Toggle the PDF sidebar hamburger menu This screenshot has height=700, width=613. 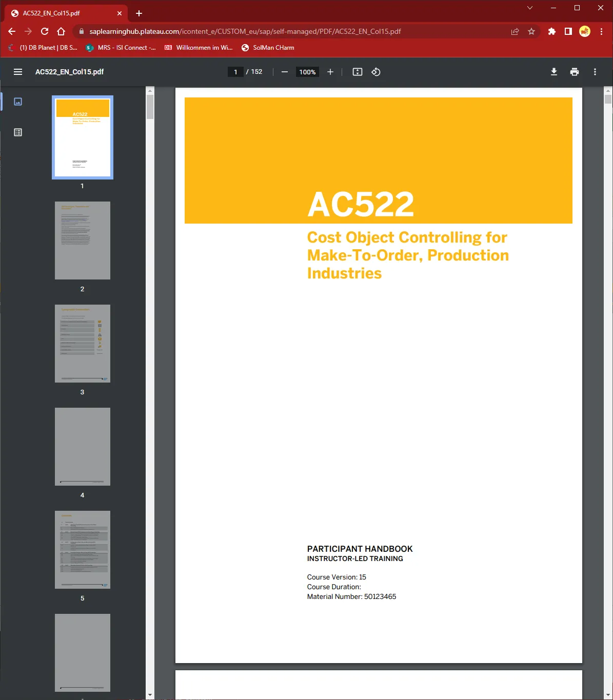[x=18, y=72]
